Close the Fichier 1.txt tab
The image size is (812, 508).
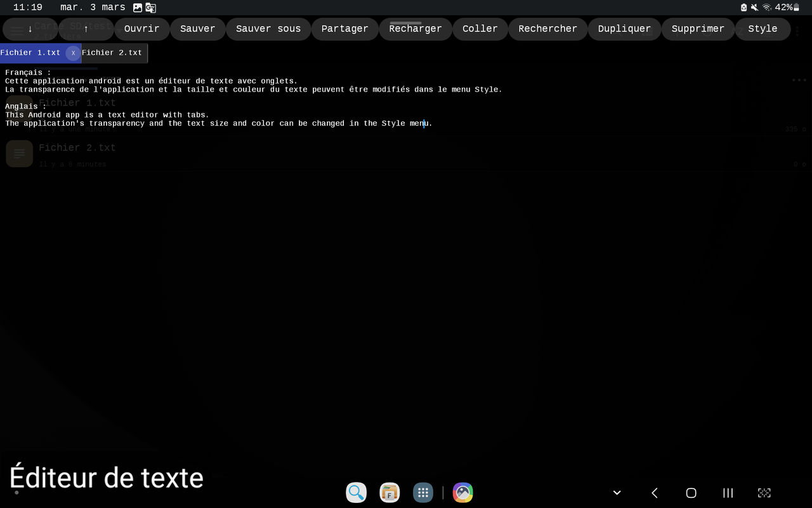point(73,53)
